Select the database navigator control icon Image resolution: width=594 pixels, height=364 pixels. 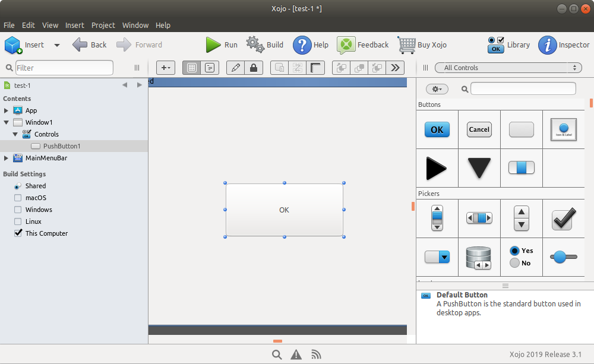(478, 258)
